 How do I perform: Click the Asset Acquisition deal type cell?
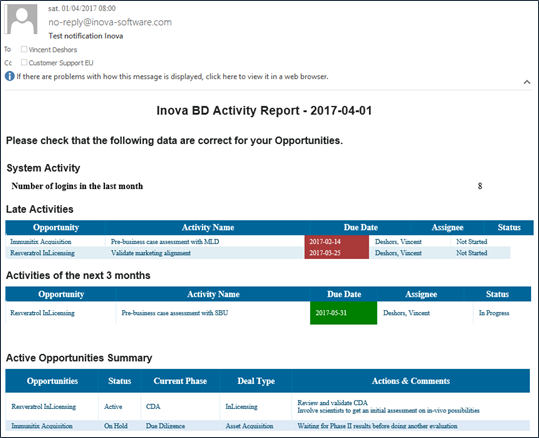click(x=249, y=426)
